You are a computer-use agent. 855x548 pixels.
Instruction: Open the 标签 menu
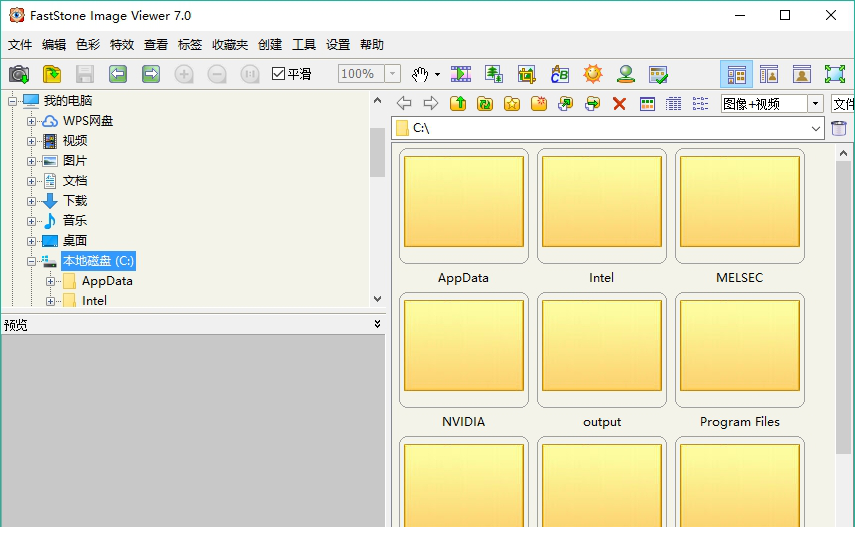[190, 45]
